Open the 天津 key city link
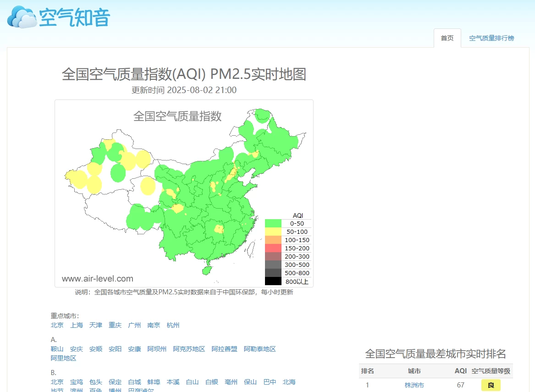Viewport: 535px width, 392px height. coord(96,326)
